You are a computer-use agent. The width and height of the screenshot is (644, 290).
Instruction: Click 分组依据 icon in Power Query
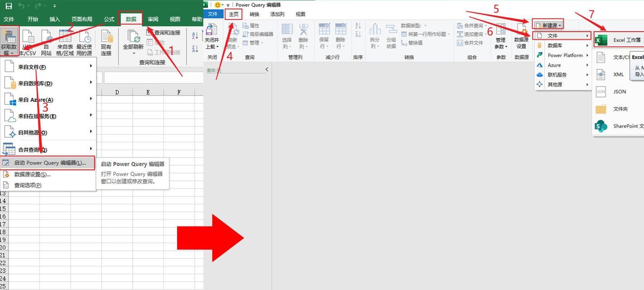391,36
